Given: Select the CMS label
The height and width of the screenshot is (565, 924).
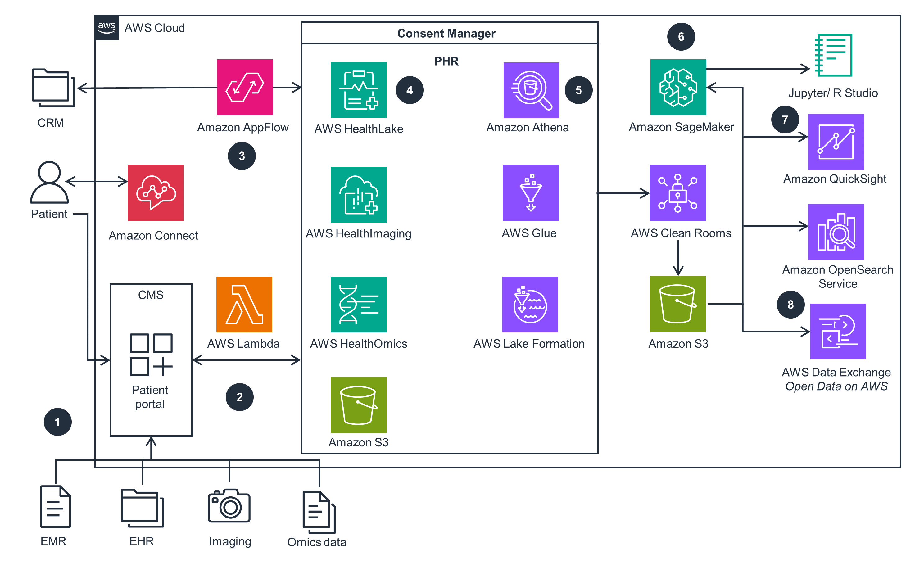Looking at the screenshot, I should click(x=151, y=295).
